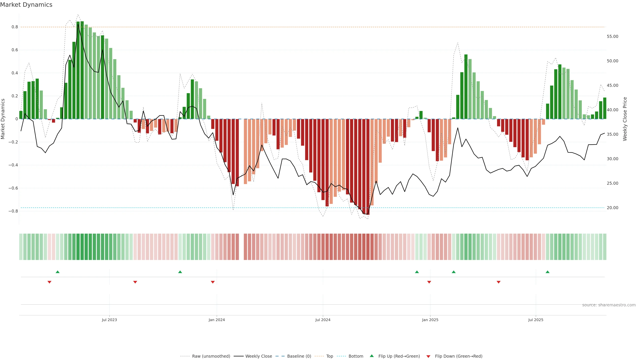Click the Jul 2024 x-axis label

pyautogui.click(x=323, y=320)
